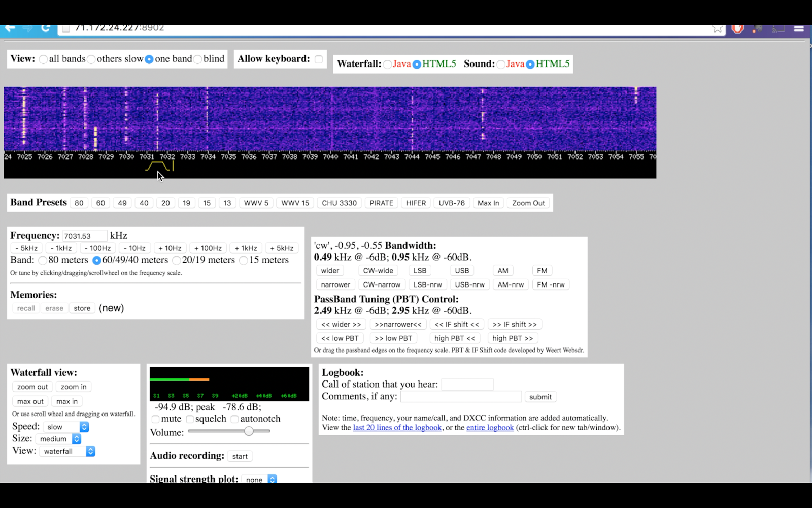Enable the Allow keyboard checkbox
The image size is (812, 508).
319,59
